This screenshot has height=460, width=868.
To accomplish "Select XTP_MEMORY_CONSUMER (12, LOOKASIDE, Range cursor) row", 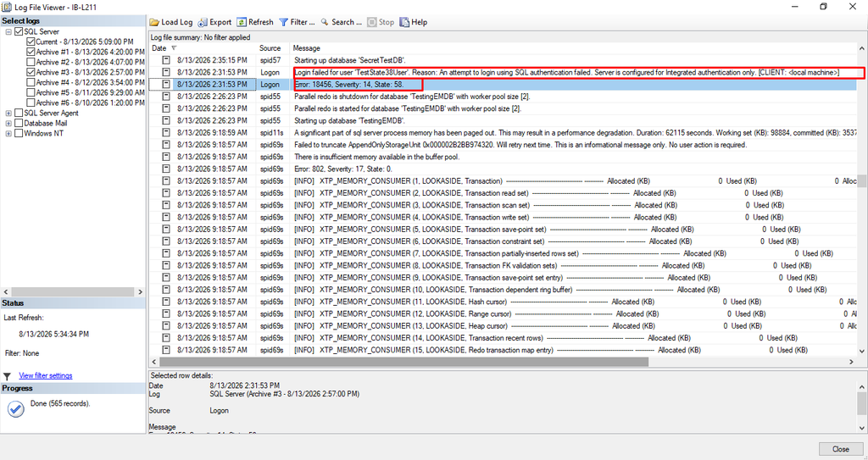I will tap(503, 314).
